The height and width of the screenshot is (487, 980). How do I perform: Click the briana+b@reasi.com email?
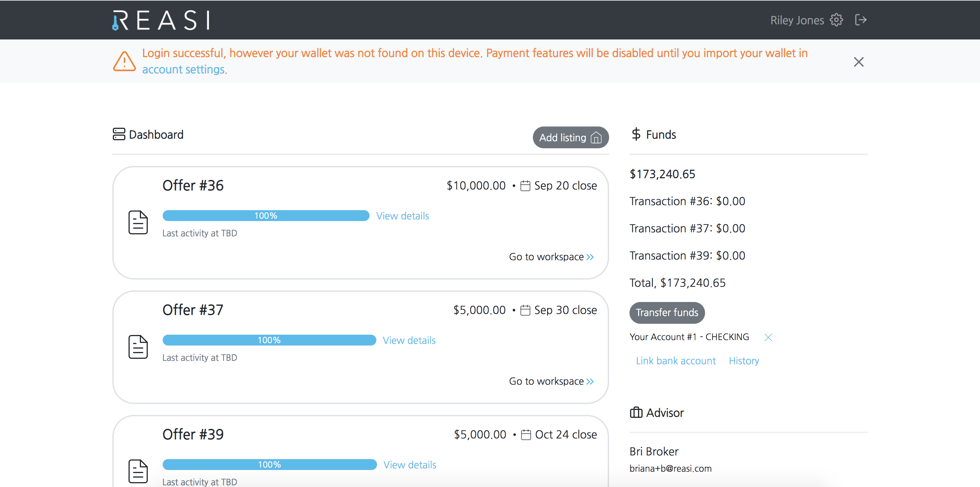670,469
